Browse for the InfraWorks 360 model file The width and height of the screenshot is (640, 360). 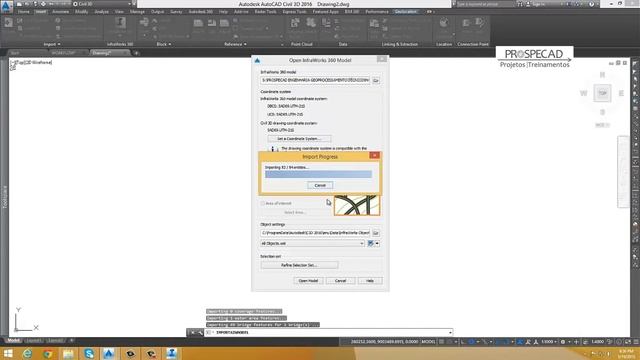pos(376,80)
